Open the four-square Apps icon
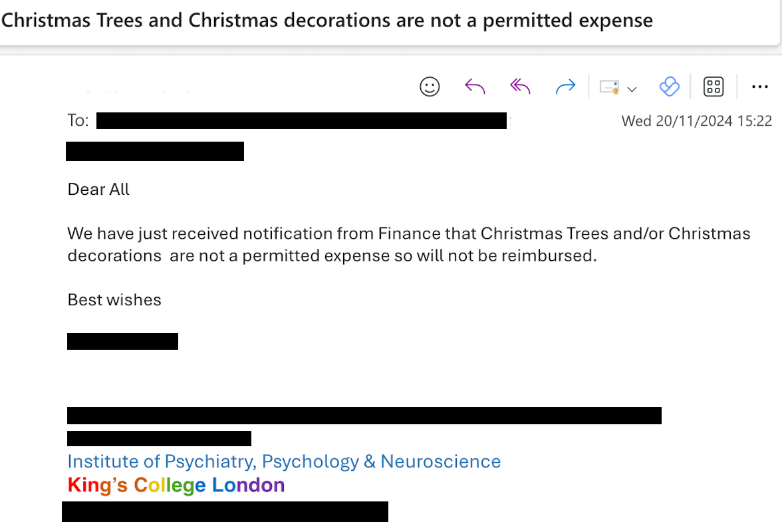The image size is (782, 532). click(x=714, y=86)
